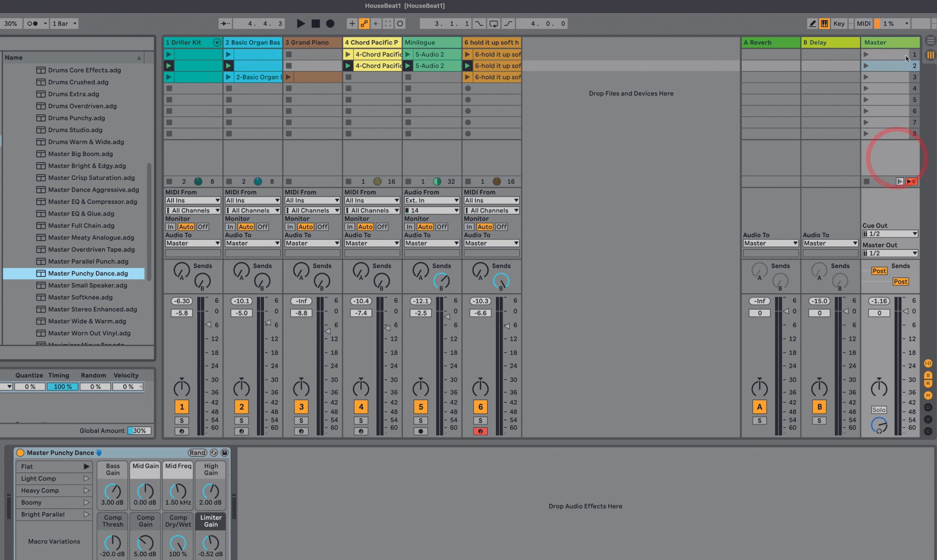Open A Reverb Audio To Master dropdown

point(770,243)
